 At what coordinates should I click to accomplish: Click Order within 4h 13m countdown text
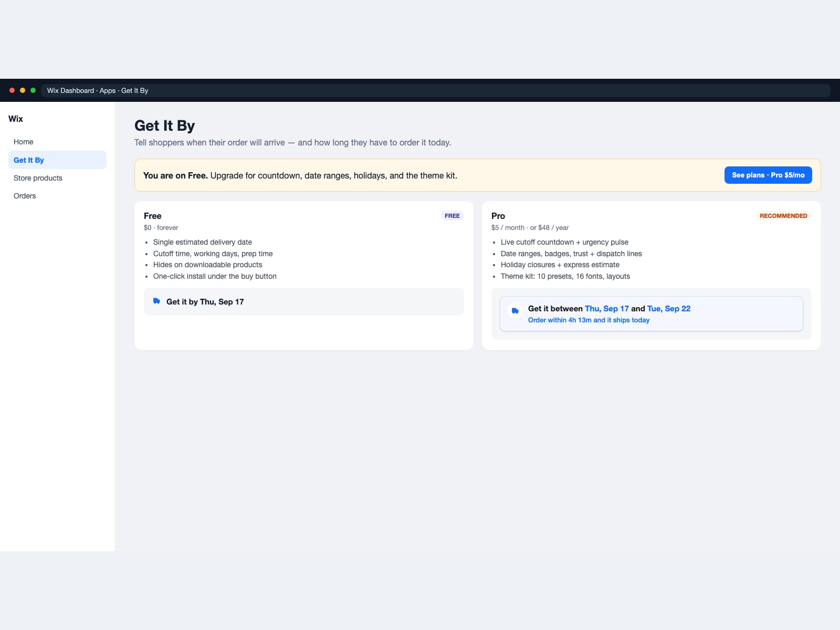(x=589, y=320)
